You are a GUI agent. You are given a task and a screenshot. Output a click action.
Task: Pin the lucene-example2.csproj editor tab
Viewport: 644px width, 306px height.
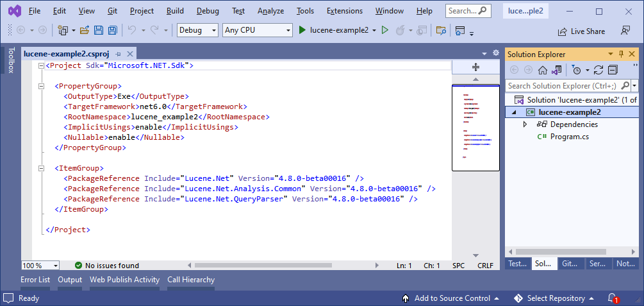pyautogui.click(x=119, y=55)
